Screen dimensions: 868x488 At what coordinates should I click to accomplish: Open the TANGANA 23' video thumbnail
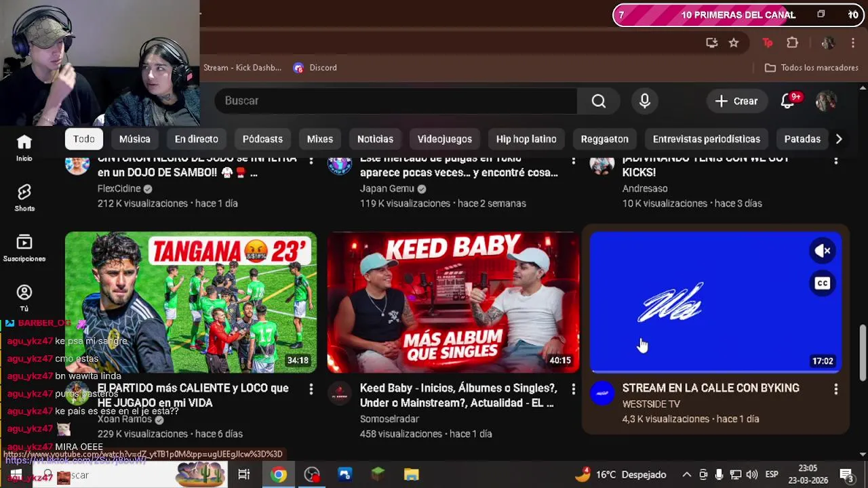(x=191, y=302)
